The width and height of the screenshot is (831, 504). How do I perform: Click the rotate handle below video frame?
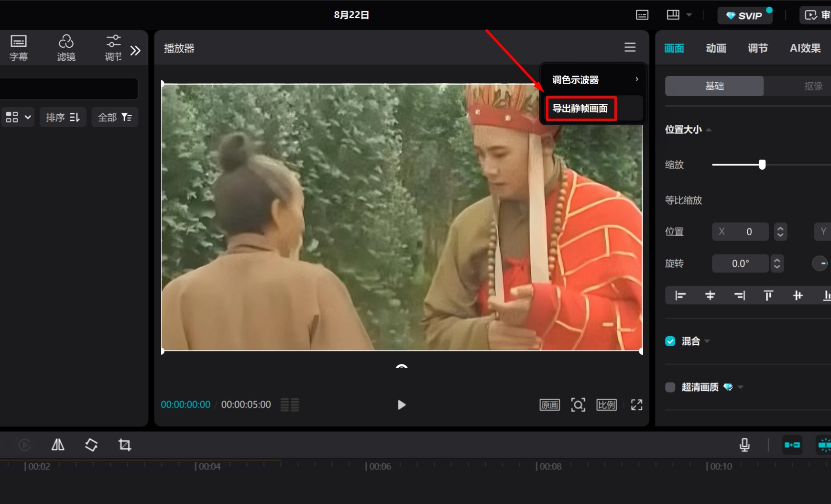pyautogui.click(x=402, y=367)
